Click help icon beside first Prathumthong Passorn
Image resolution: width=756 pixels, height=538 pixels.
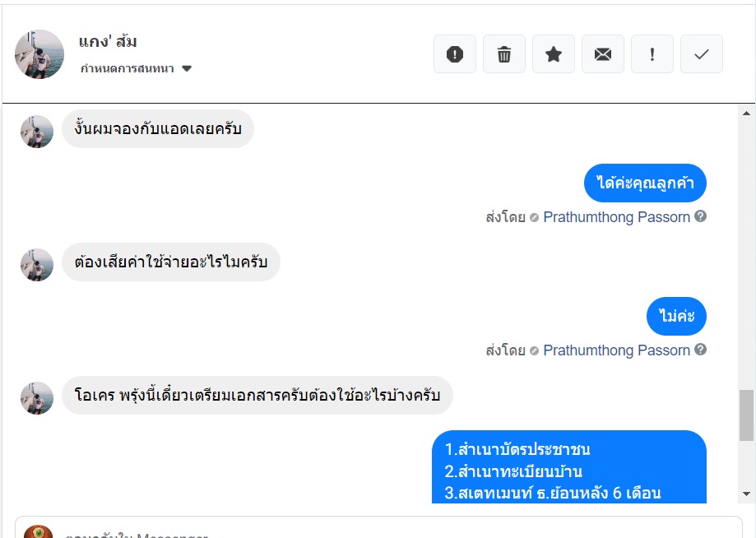701,216
